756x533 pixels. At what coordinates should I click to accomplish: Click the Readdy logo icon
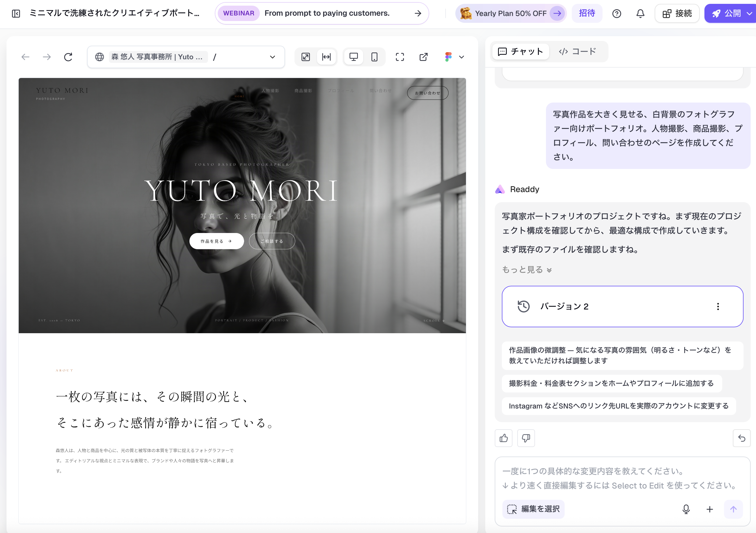coord(500,189)
